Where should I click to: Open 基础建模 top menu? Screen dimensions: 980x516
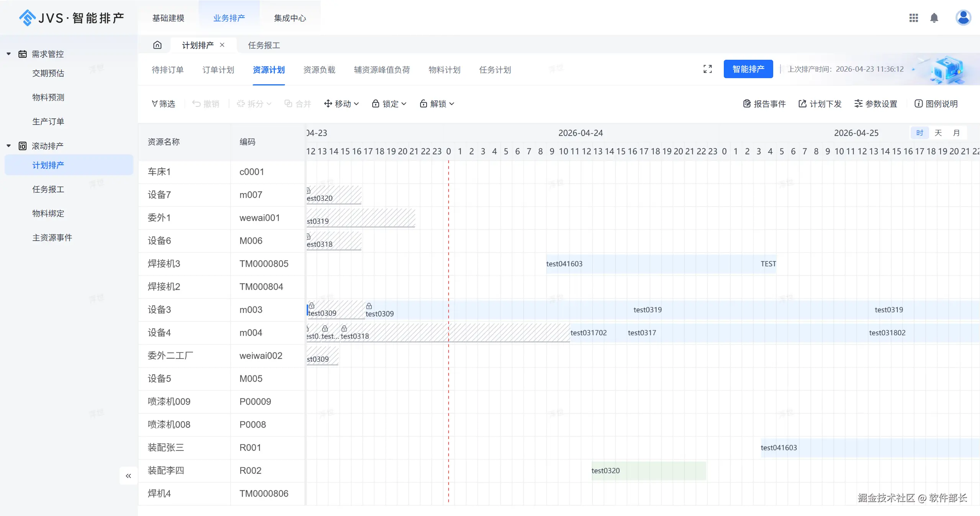168,18
